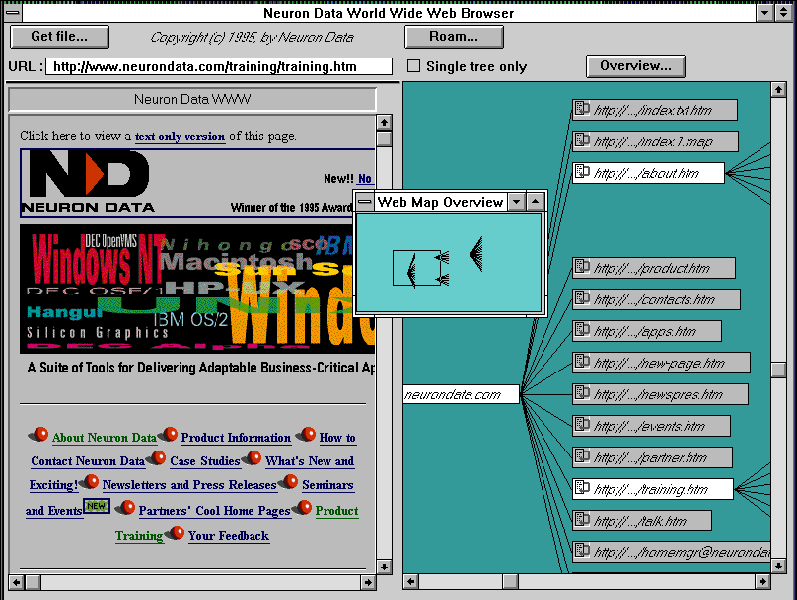Click the web map vertical scrollbar thumb

(x=778, y=370)
